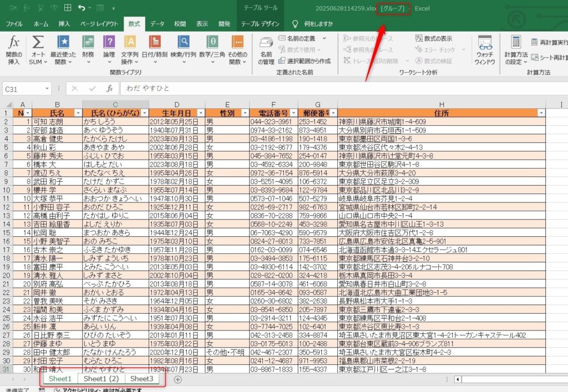Switch to the テーブルデザイン tab
Screen dimensions: 568x392
tap(260, 24)
